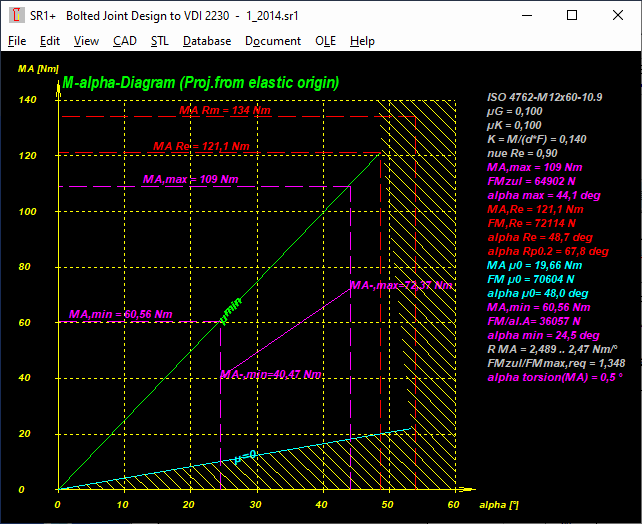The width and height of the screenshot is (642, 524).
Task: Open the View menu
Action: point(86,41)
